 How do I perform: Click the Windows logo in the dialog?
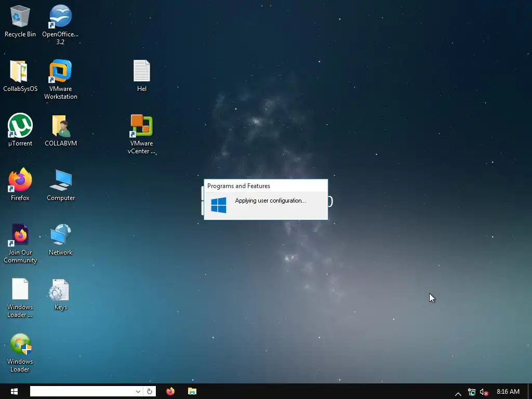tap(219, 205)
